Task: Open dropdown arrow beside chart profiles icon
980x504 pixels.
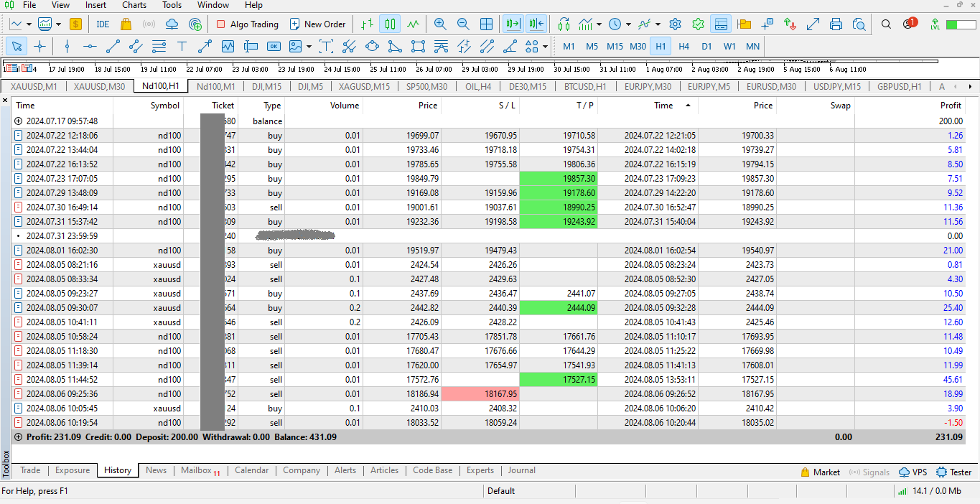Action: pyautogui.click(x=58, y=24)
